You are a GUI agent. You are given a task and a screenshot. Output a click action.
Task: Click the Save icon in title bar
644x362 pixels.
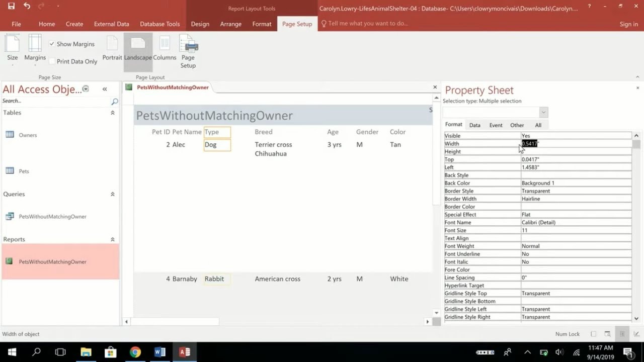(x=12, y=7)
